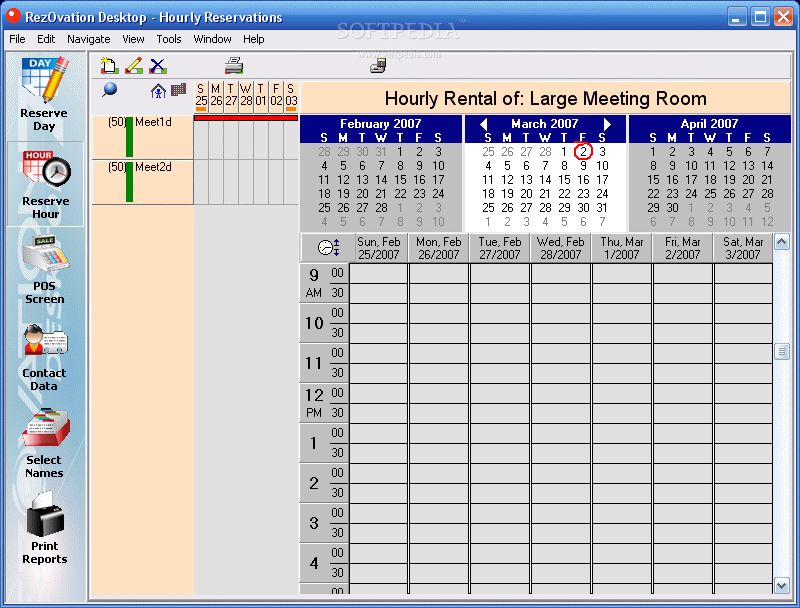Select April 18 in April 2007 calendar

[x=710, y=180]
